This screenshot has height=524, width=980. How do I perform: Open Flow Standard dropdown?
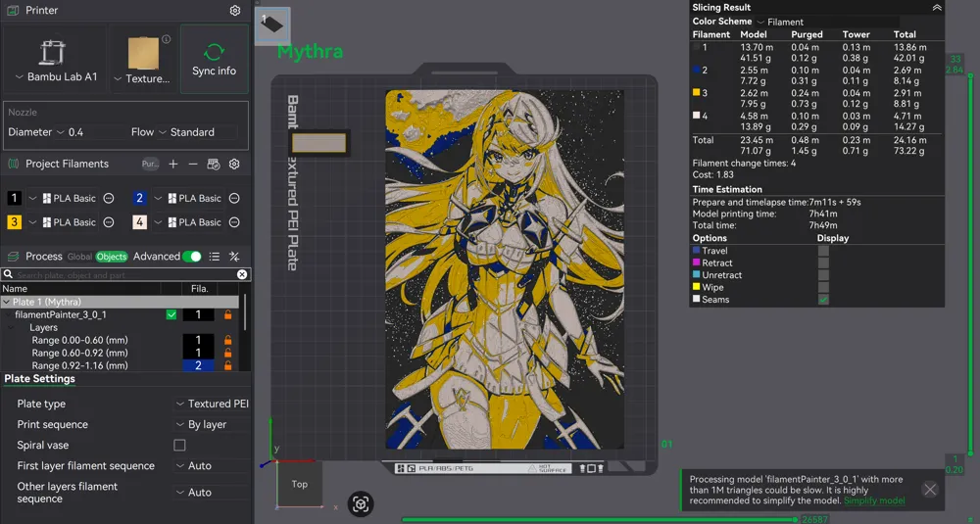point(197,132)
